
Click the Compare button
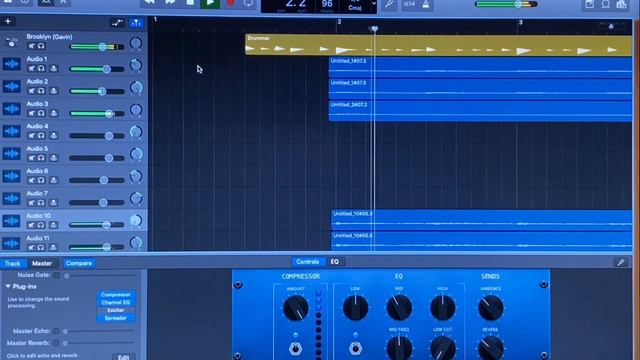pyautogui.click(x=79, y=263)
